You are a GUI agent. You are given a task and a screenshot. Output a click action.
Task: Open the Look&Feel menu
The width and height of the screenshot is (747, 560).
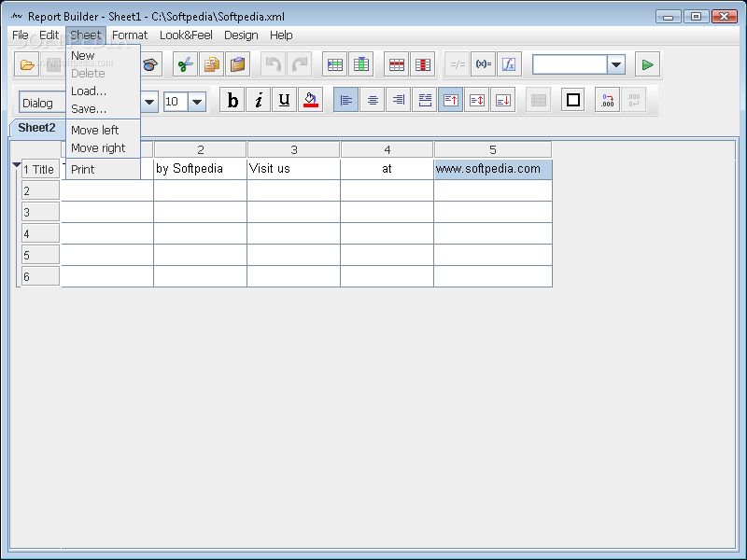[x=186, y=35]
